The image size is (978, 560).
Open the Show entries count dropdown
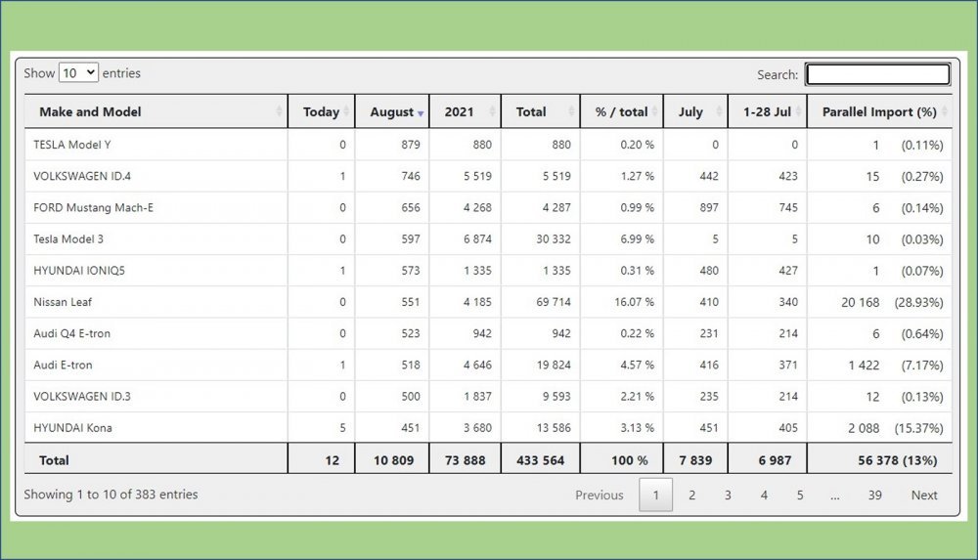78,73
